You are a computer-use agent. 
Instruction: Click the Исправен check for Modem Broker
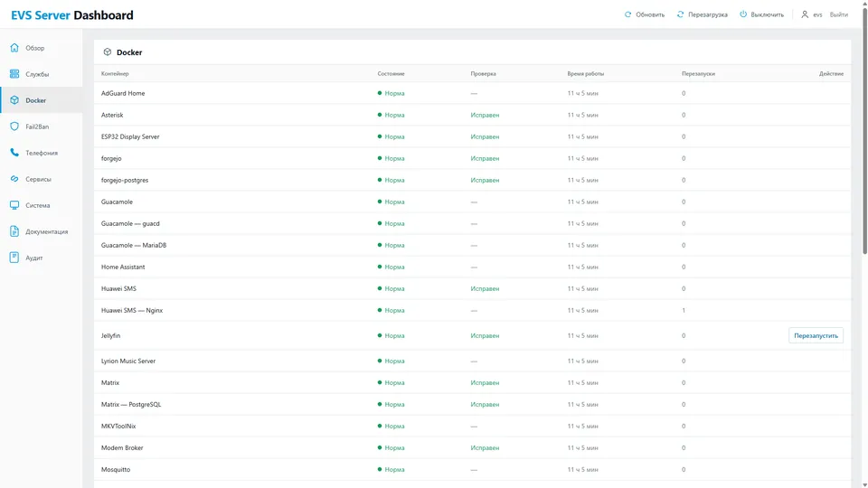coord(485,448)
